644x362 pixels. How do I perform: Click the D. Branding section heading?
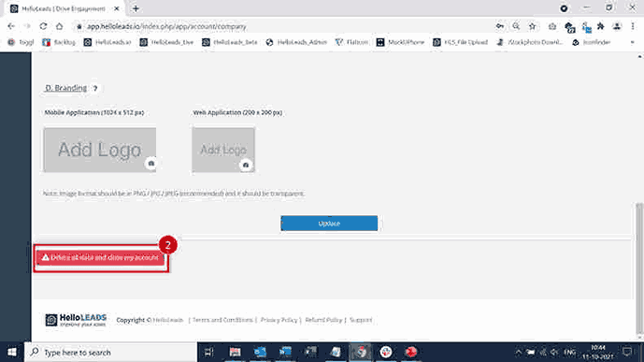pyautogui.click(x=66, y=88)
